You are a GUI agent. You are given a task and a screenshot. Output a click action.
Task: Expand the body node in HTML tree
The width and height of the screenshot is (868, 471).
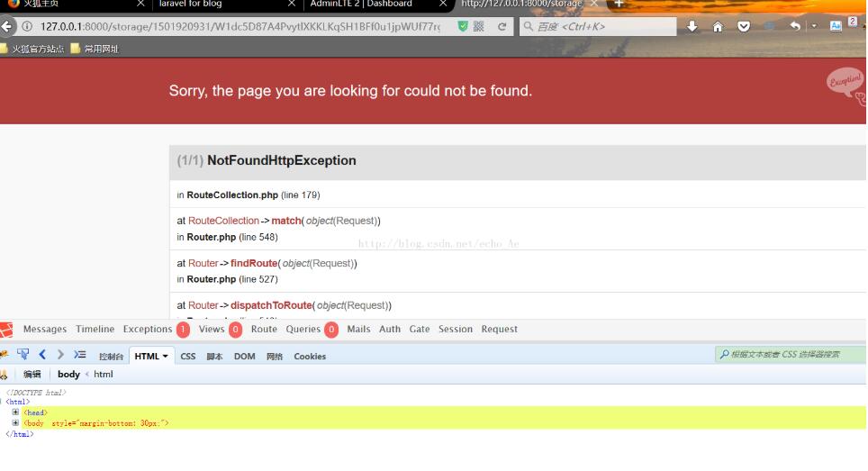[x=15, y=422]
